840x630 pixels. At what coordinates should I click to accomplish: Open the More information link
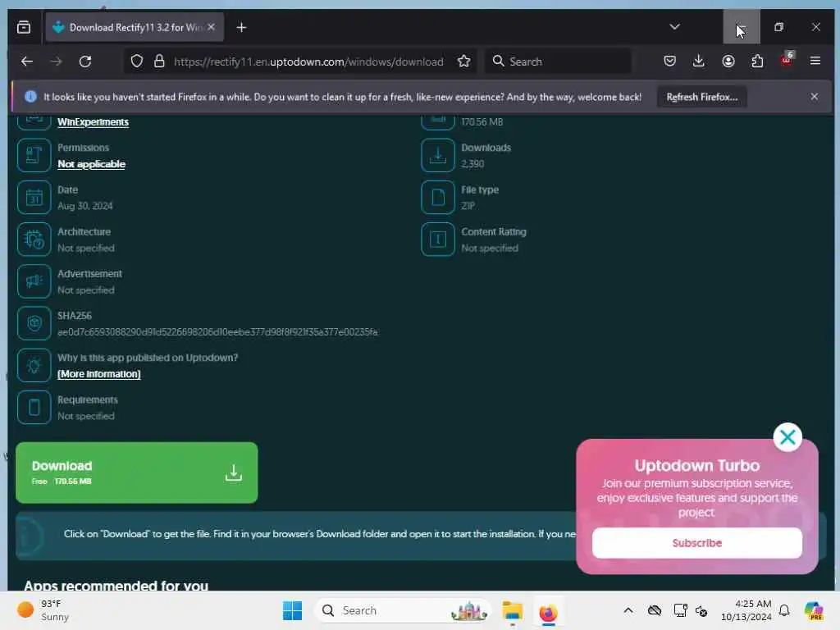[99, 374]
